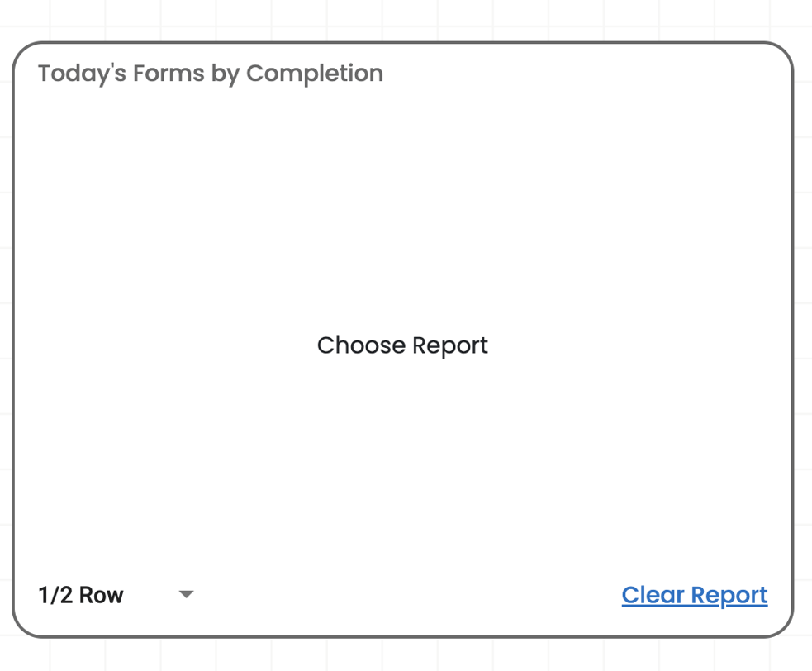
Task: Click the bottom-left sizing control of the card
Action: 116,595
